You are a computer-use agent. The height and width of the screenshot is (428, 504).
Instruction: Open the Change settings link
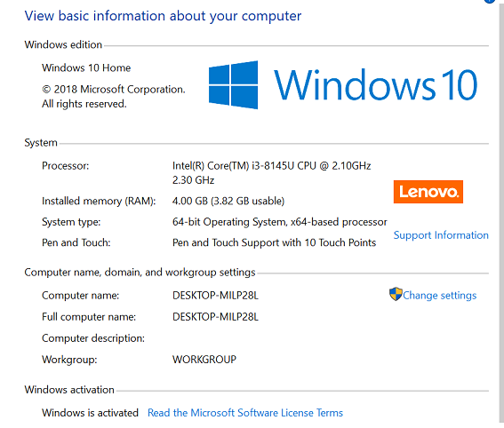click(439, 296)
